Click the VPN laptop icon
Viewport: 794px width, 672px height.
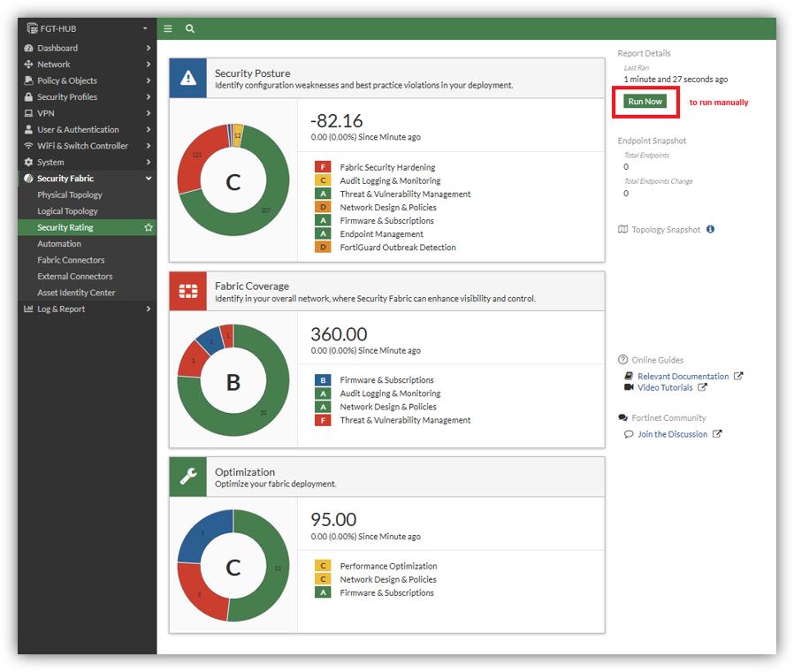[x=28, y=113]
